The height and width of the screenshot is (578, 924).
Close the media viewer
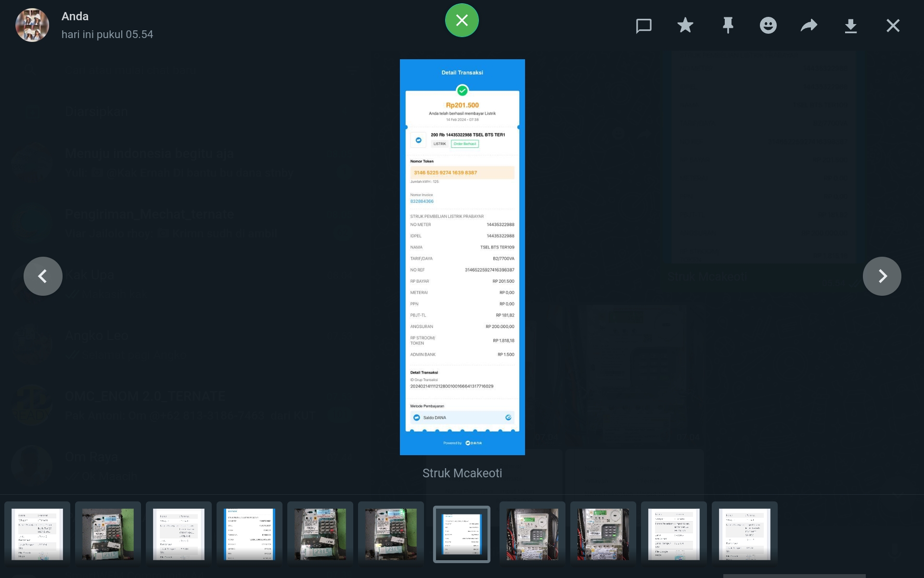pyautogui.click(x=893, y=26)
